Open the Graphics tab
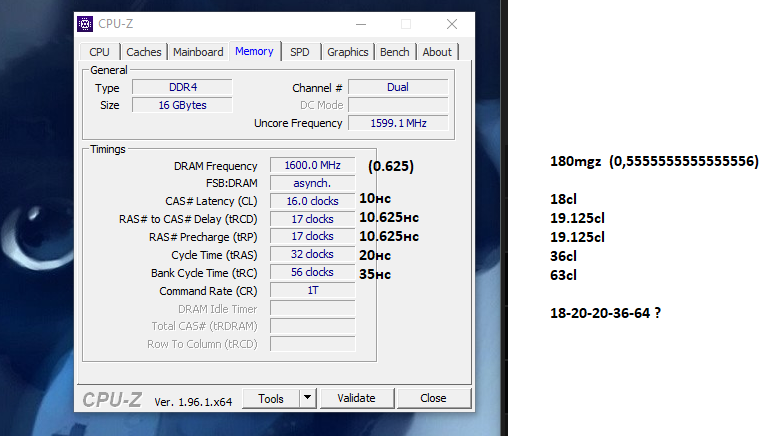Screen dimensions: 770x436 point(348,52)
